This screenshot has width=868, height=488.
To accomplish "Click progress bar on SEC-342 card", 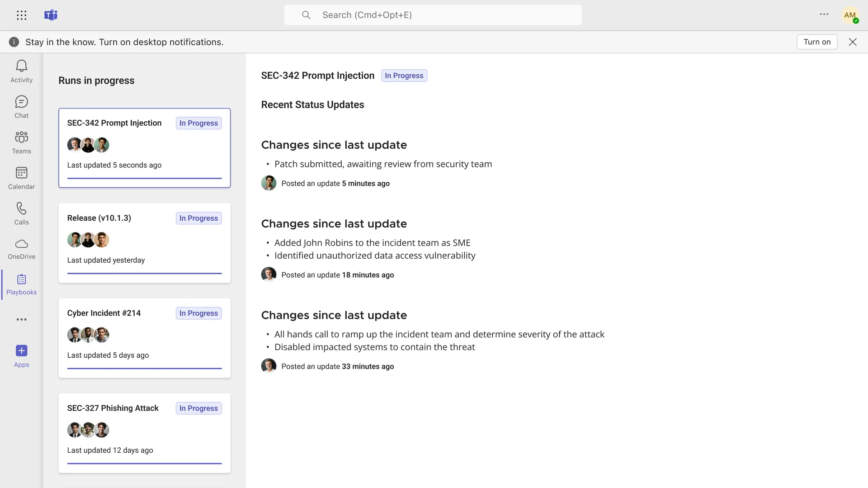I will click(x=144, y=178).
